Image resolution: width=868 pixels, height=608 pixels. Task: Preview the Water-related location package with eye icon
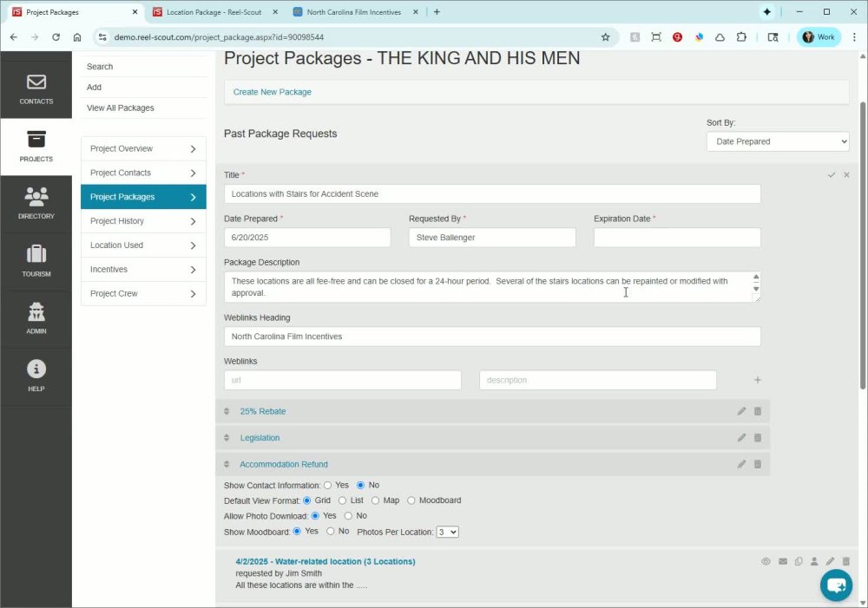click(766, 561)
